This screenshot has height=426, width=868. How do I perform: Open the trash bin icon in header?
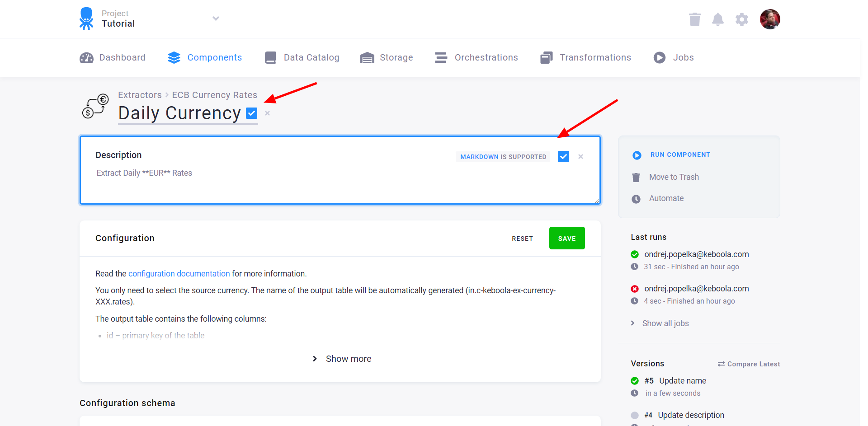tap(694, 19)
